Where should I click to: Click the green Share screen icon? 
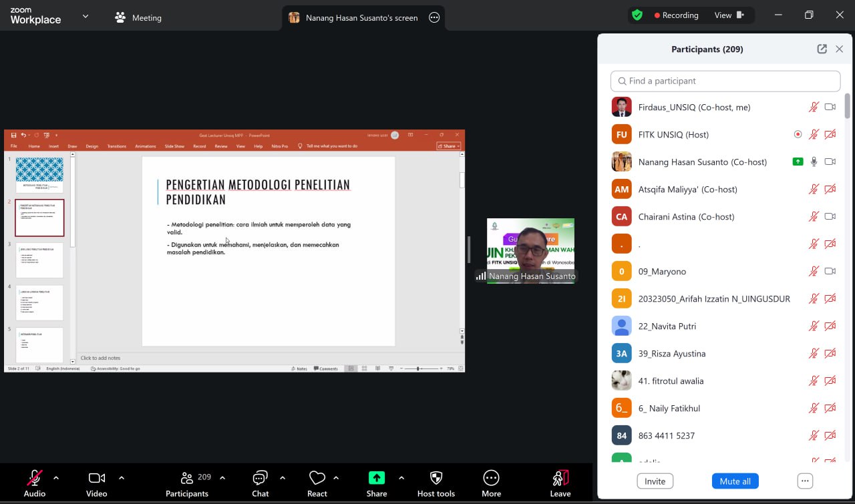click(377, 478)
